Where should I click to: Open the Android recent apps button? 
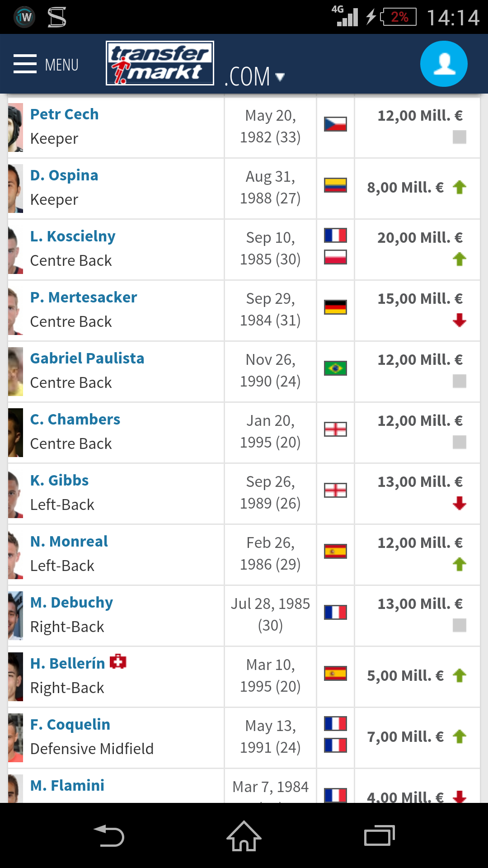pos(380,835)
